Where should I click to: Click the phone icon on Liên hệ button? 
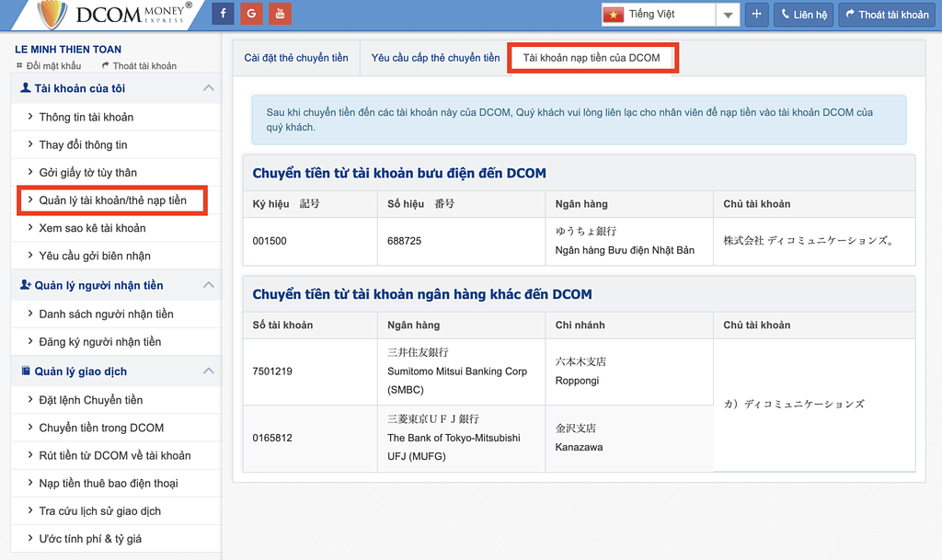(x=786, y=14)
